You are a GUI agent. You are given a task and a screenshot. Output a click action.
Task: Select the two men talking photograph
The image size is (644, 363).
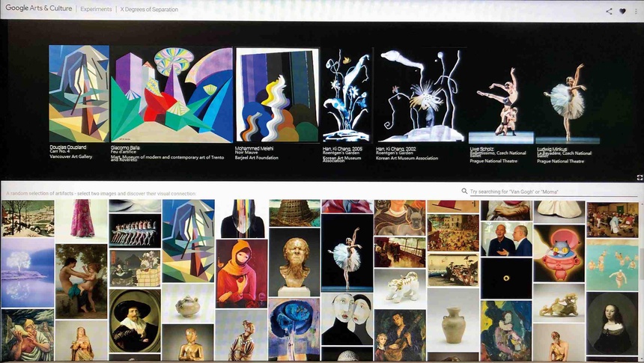(x=506, y=239)
